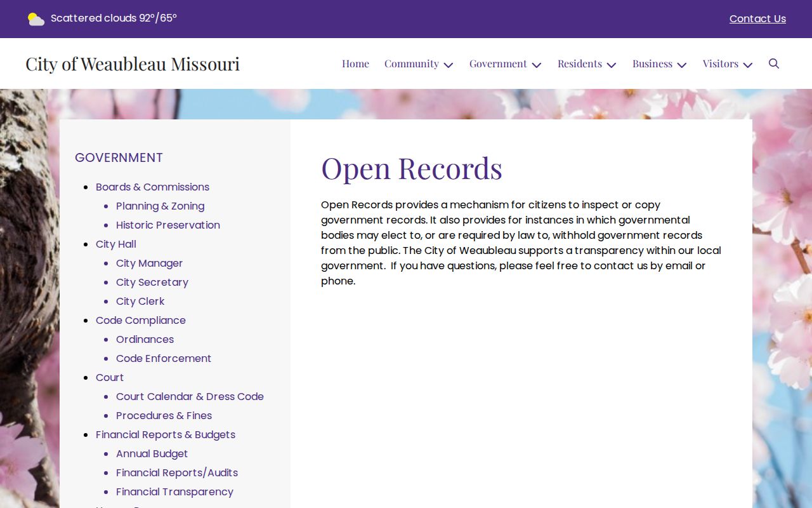Click the Contact Us link

(x=757, y=19)
